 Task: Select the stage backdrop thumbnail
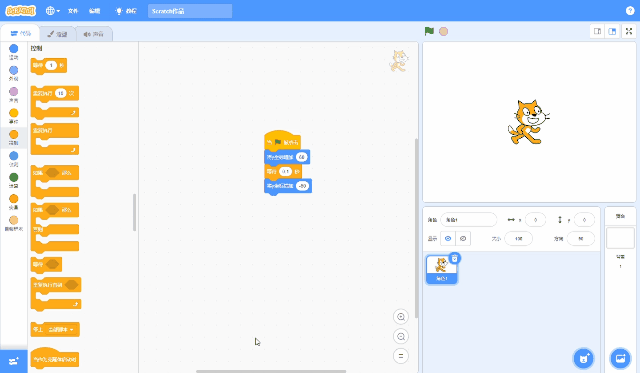pos(620,238)
